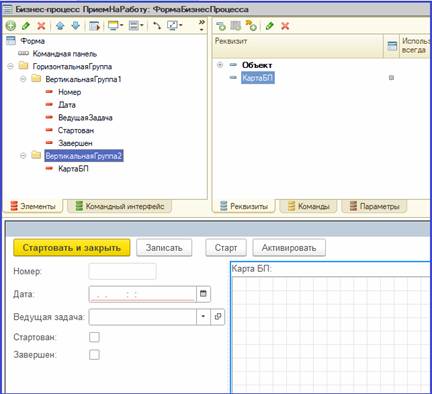Select Завершен element in tree
Screen dimensions: 432x394
(75, 143)
